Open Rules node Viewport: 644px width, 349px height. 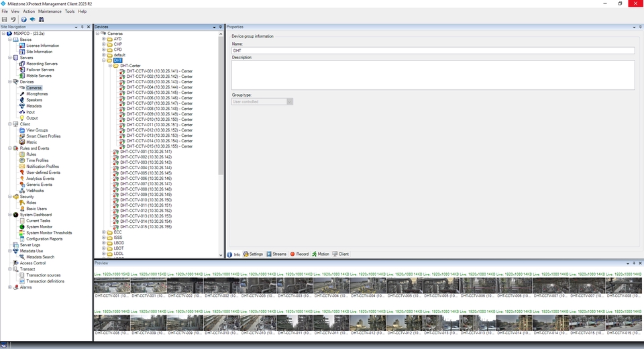coord(32,154)
